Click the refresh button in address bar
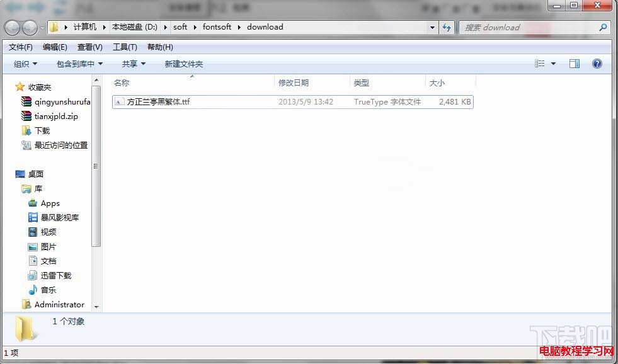Screen dimensions: 618x364 point(446,27)
